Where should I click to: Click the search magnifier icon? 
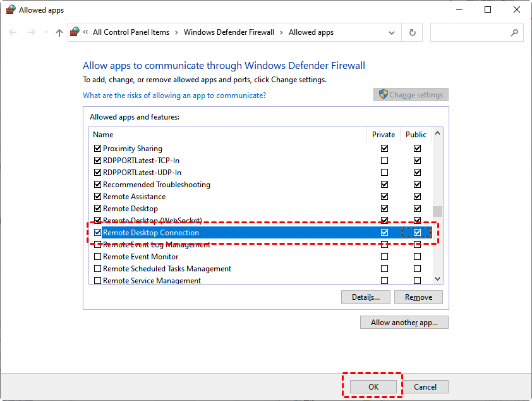point(514,32)
